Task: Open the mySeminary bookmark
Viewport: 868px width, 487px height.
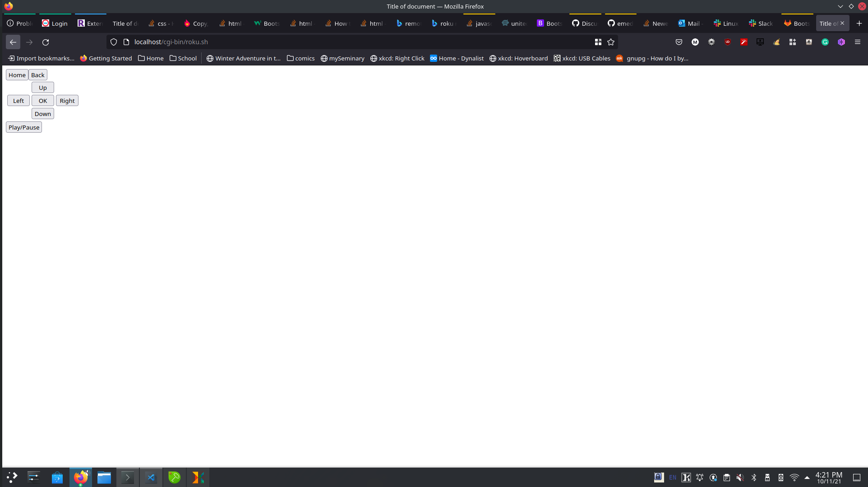Action: tap(342, 58)
